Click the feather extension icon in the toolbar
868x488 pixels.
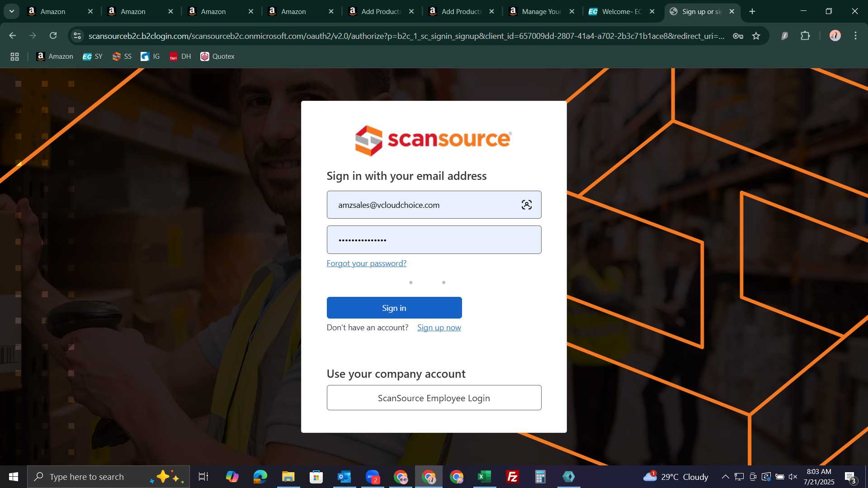point(784,36)
